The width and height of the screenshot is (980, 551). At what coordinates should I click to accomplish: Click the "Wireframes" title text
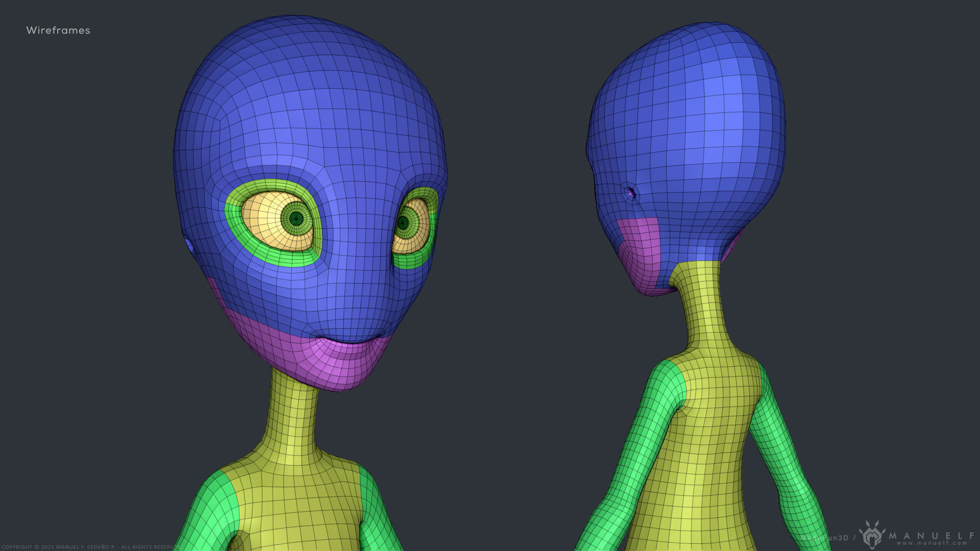[x=58, y=31]
